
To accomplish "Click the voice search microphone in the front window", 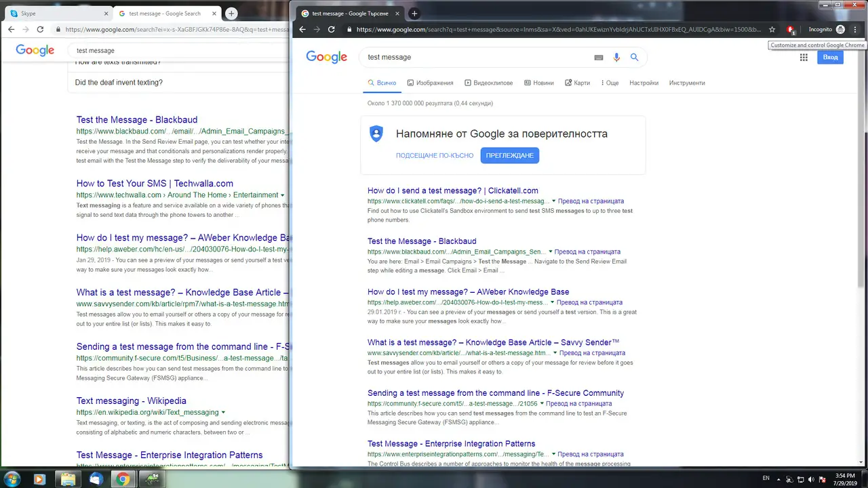I will pos(616,58).
